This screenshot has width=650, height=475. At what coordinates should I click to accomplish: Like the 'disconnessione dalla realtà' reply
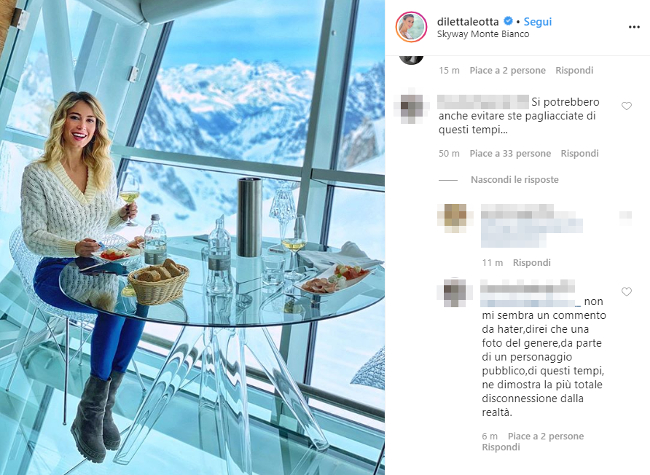(626, 292)
